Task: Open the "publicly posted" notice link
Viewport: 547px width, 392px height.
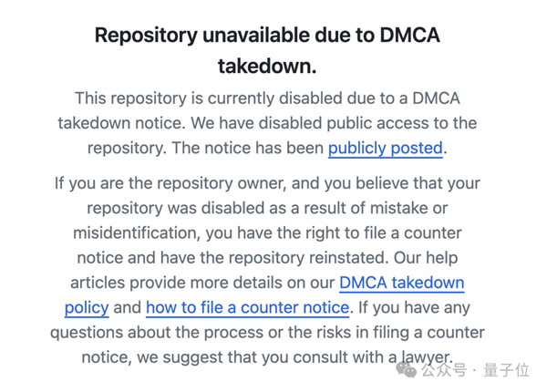Action: pyautogui.click(x=386, y=148)
